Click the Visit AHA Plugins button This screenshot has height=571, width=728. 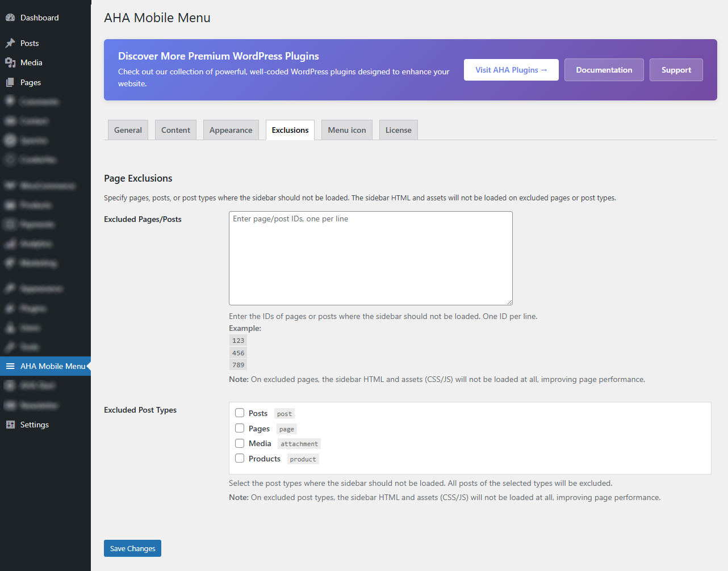pyautogui.click(x=511, y=70)
